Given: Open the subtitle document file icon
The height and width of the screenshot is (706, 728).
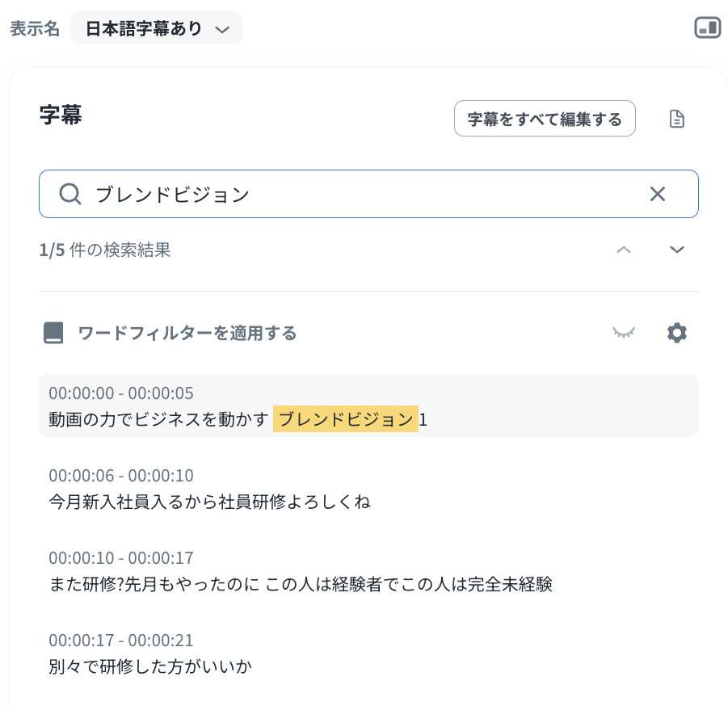Looking at the screenshot, I should (677, 120).
